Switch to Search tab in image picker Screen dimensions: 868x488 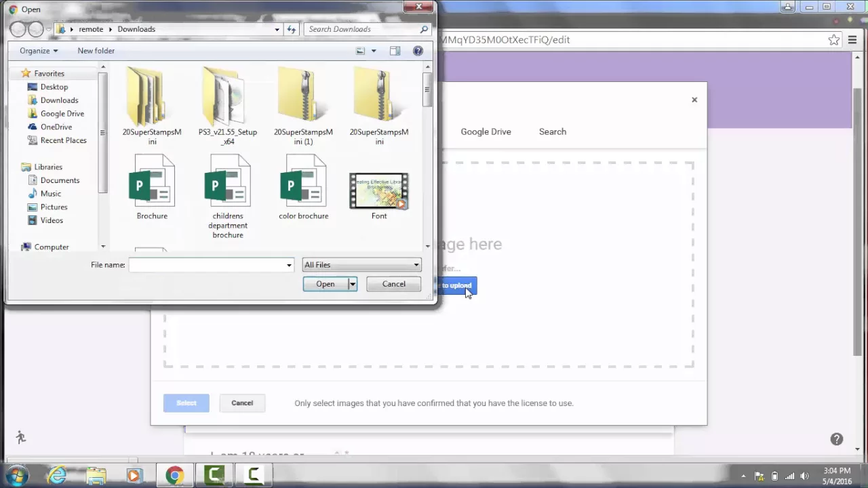[x=552, y=131]
